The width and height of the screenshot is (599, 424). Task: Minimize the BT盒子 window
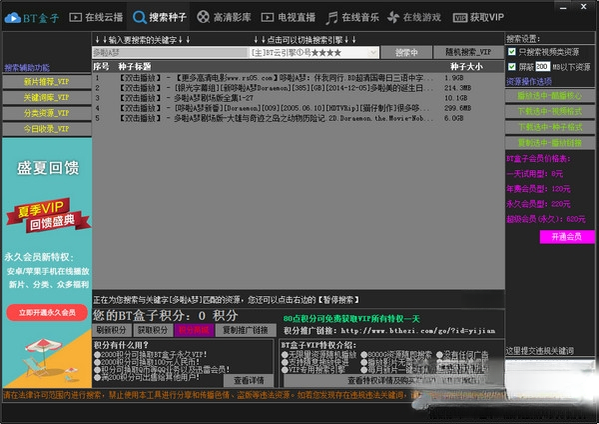click(x=563, y=7)
